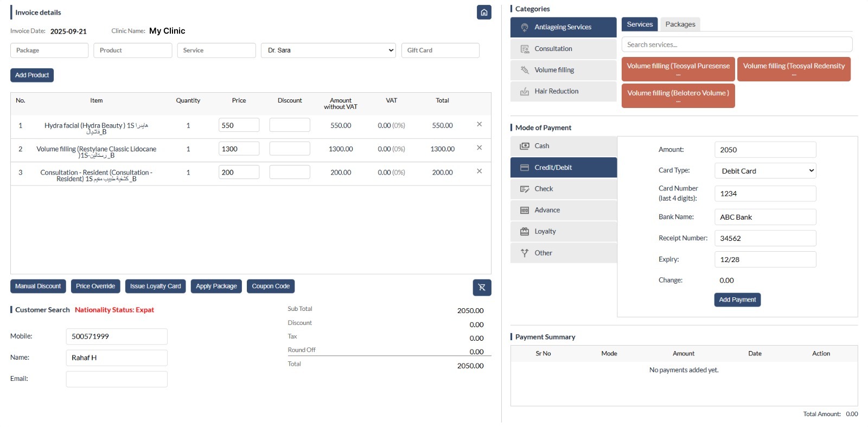Screen dimensions: 868x427
Task: Click the Card Number field
Action: coord(765,194)
